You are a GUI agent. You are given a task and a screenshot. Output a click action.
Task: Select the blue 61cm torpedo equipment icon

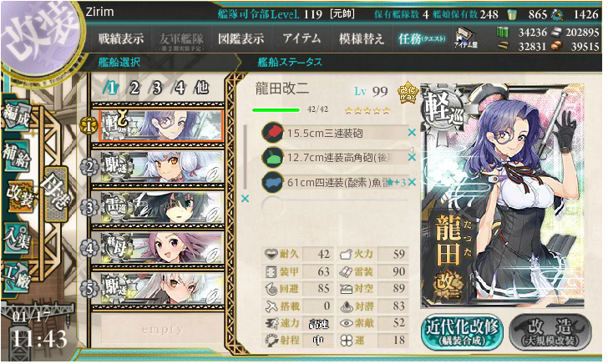coord(272,182)
